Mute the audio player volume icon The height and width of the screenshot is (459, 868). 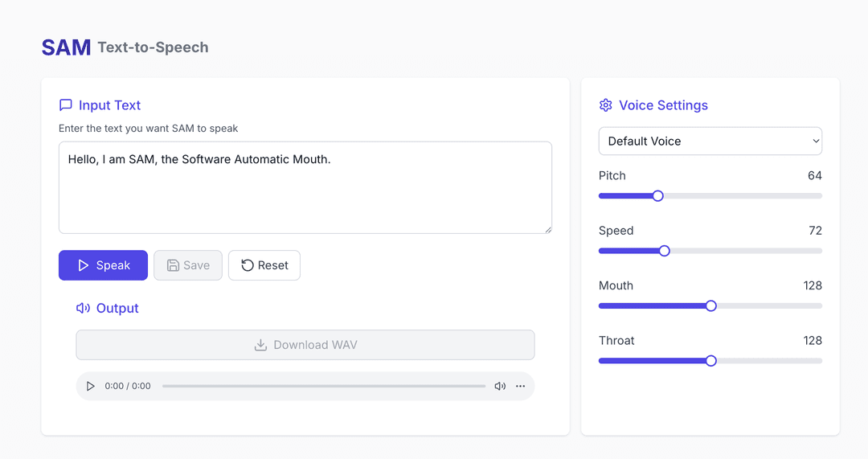pos(500,386)
